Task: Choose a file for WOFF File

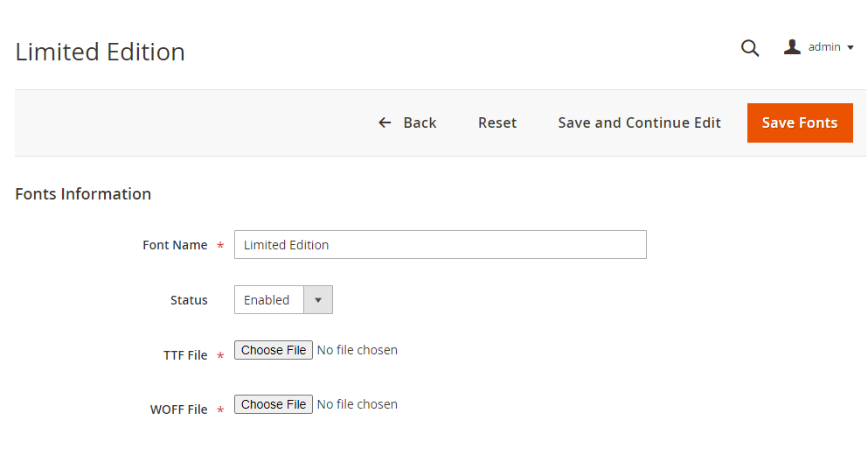Action: pyautogui.click(x=274, y=404)
